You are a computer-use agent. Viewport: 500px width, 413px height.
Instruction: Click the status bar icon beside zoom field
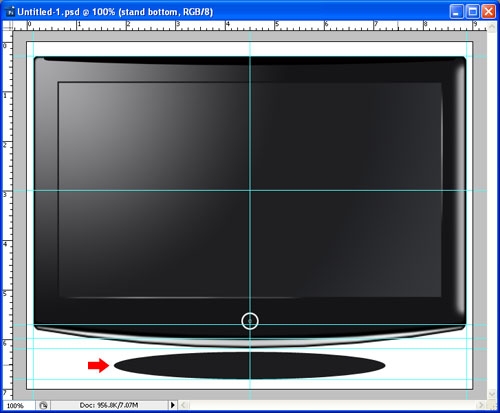pyautogui.click(x=43, y=405)
